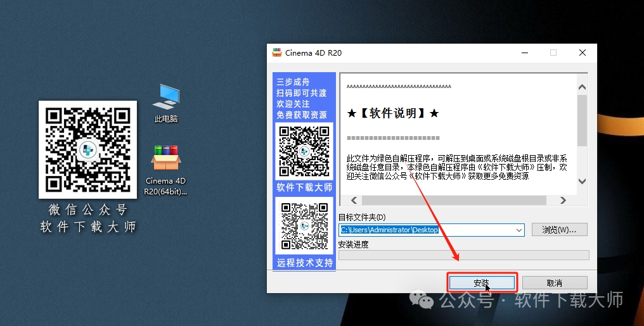This screenshot has width=644, height=326.
Task: Click the up arrow of description scrollbar
Action: [x=582, y=85]
